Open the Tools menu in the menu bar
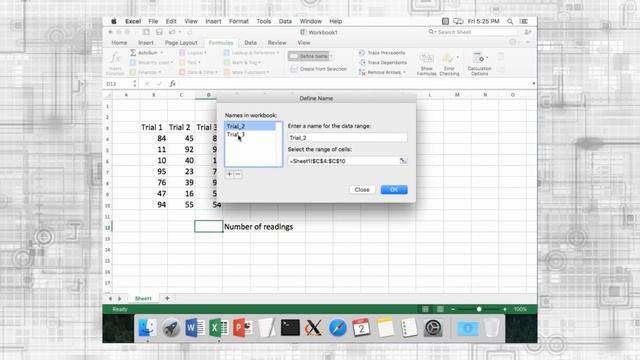The height and width of the screenshot is (360, 640). pyautogui.click(x=264, y=21)
